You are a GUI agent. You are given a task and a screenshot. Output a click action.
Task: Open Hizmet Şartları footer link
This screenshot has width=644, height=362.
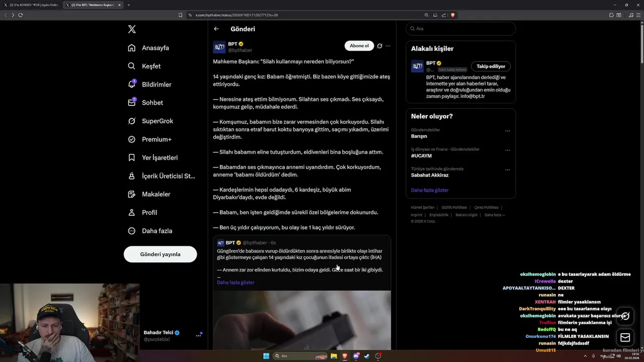click(x=422, y=208)
